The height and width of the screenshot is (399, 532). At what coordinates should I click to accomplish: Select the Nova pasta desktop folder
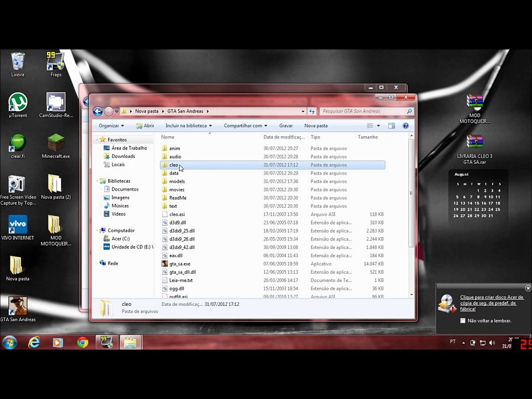(18, 268)
